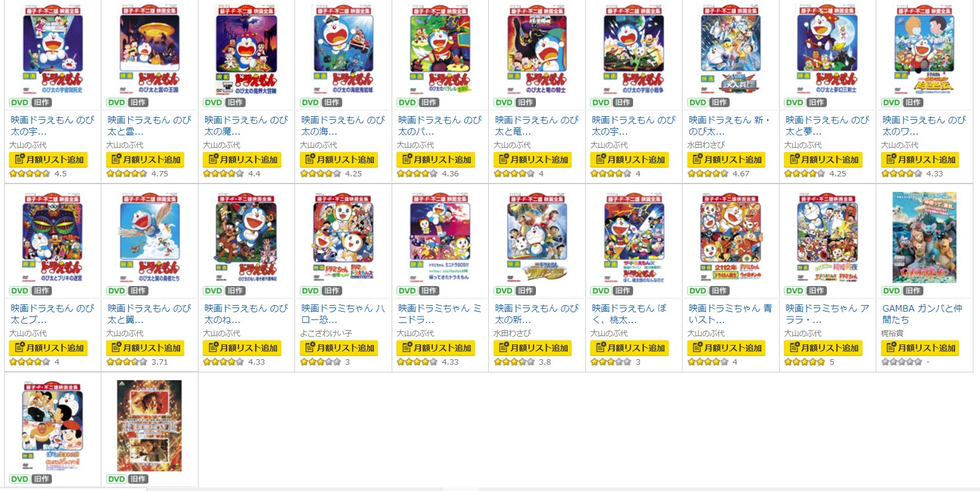Open 映画ドラえもん のび太と竜 cover thumbnail
This screenshot has height=491, width=980.
tap(536, 50)
